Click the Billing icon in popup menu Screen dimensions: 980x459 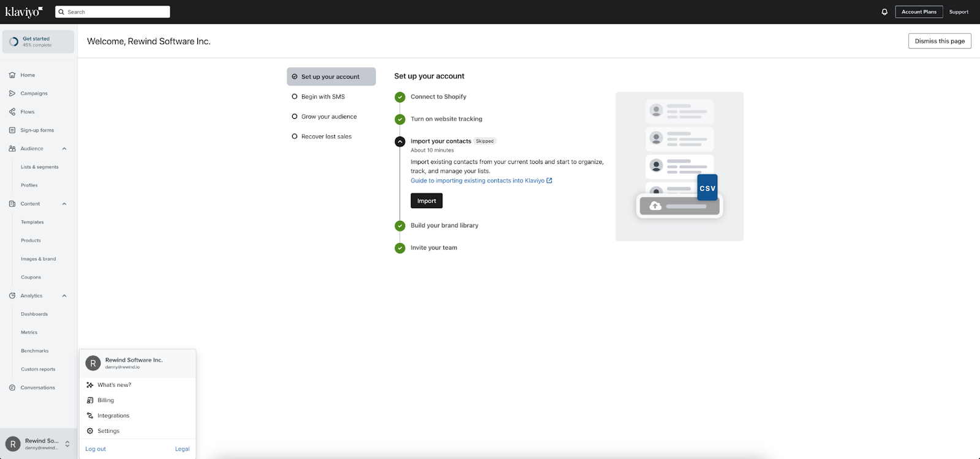90,400
